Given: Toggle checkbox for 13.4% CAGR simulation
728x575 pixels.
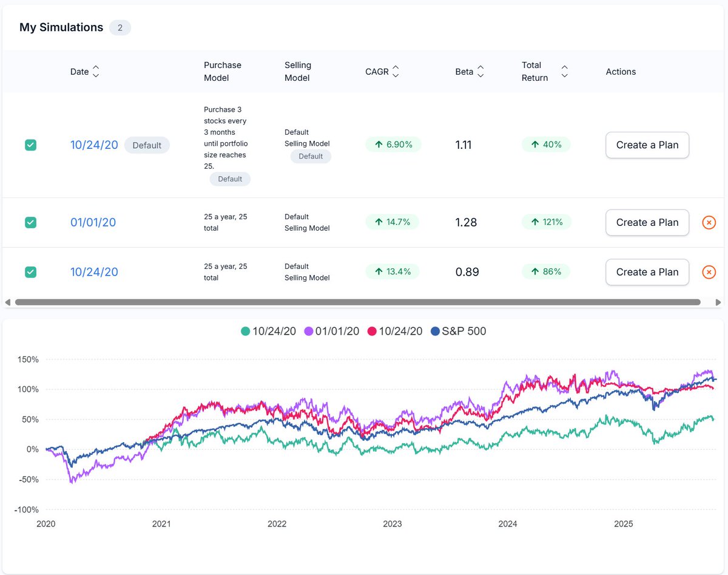Looking at the screenshot, I should coord(30,272).
